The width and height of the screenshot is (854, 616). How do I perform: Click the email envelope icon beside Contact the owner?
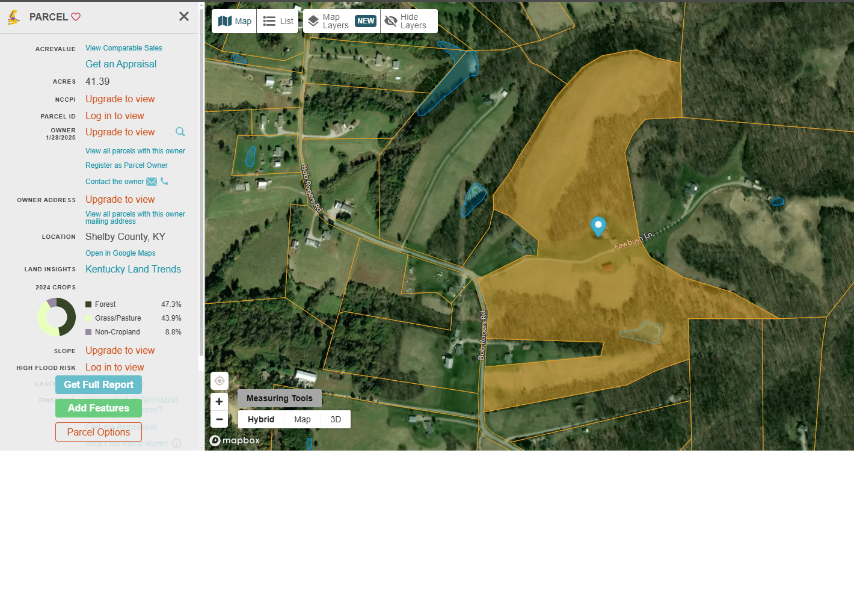click(x=152, y=182)
